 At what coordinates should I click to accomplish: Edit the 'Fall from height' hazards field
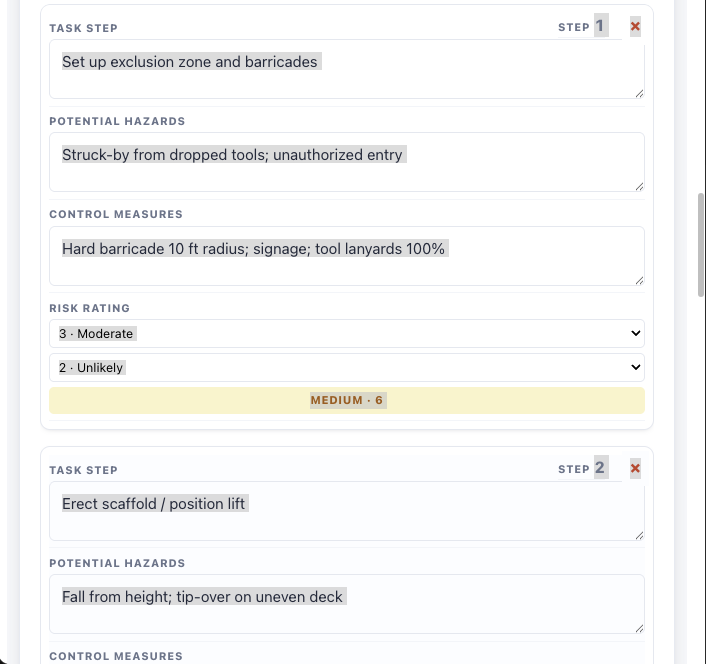[347, 604]
